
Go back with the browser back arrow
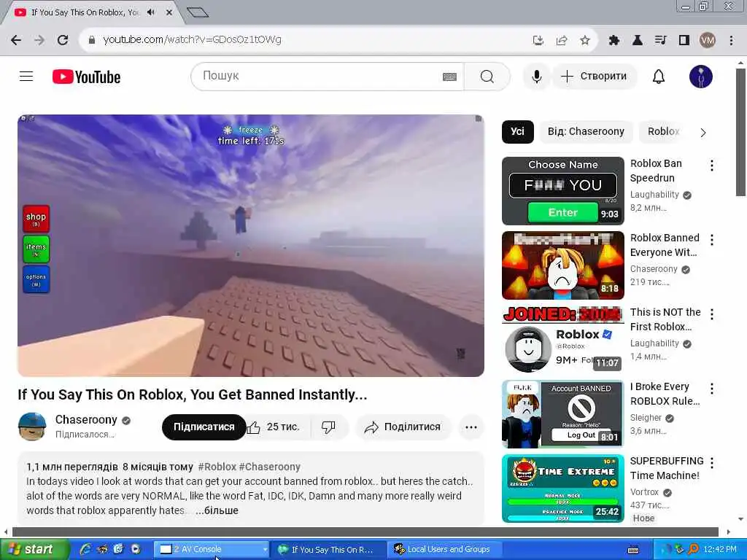point(16,40)
